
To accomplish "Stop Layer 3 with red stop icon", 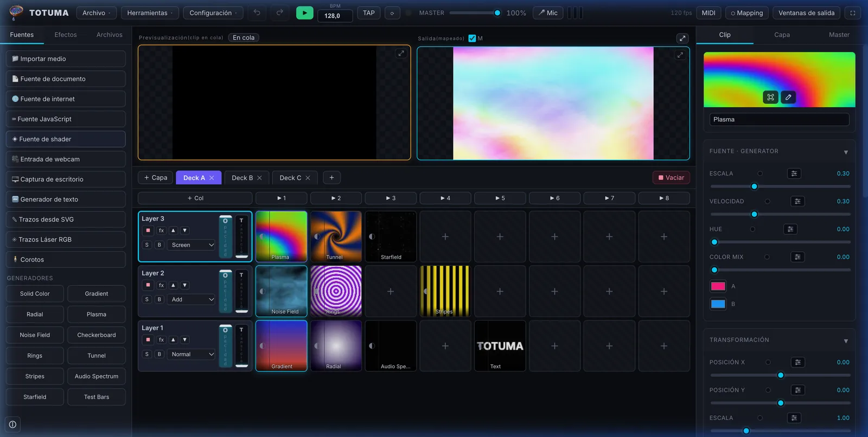I will click(x=148, y=230).
